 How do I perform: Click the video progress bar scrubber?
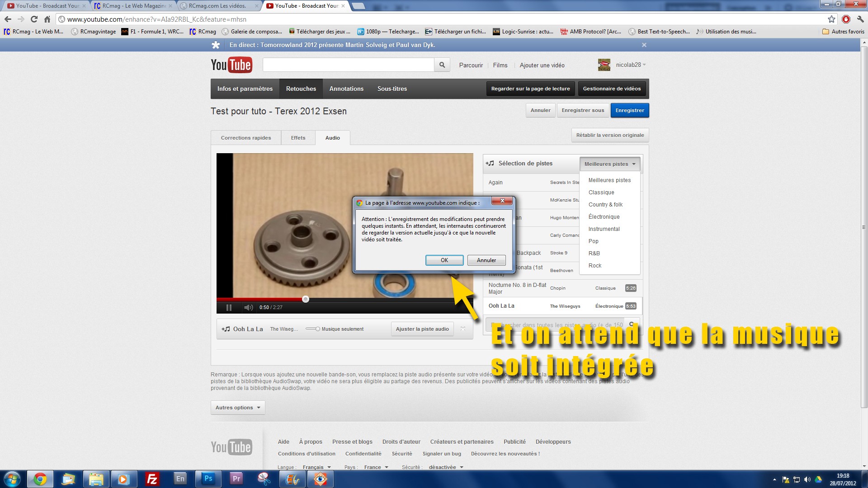click(306, 299)
